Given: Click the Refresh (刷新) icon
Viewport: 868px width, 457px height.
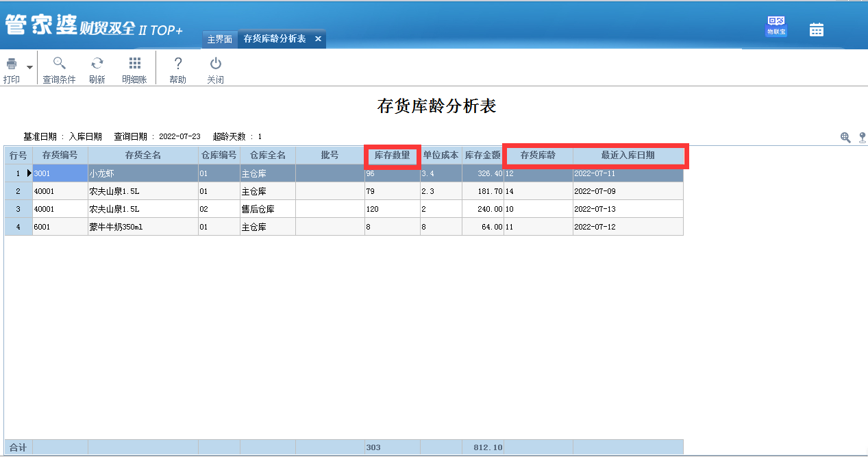Looking at the screenshot, I should click(97, 64).
